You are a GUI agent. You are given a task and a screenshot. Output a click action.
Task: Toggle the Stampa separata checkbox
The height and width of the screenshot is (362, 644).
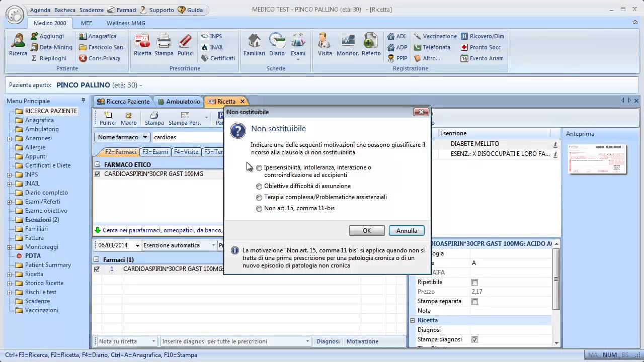tap(474, 302)
